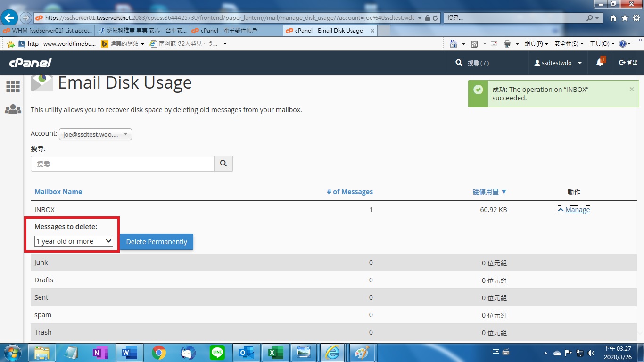Switch to the cPanel 電子郵件帳戶 tab

(235, 31)
